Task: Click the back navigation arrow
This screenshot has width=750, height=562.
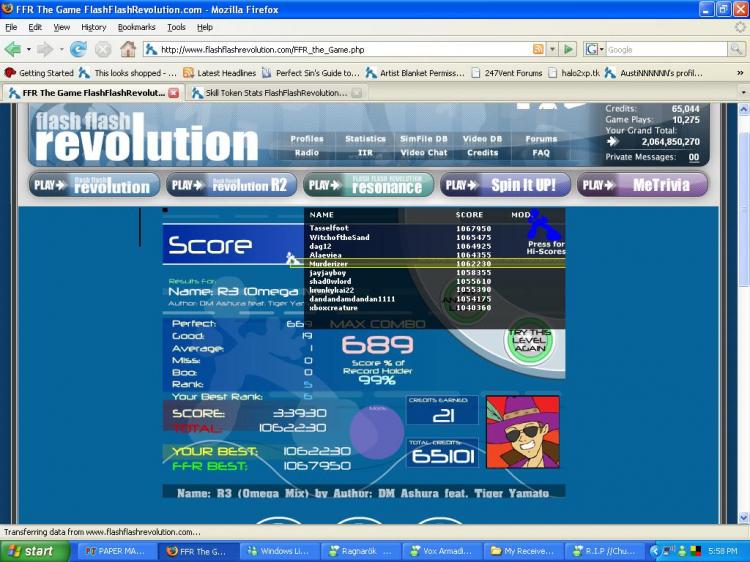Action: coord(12,49)
